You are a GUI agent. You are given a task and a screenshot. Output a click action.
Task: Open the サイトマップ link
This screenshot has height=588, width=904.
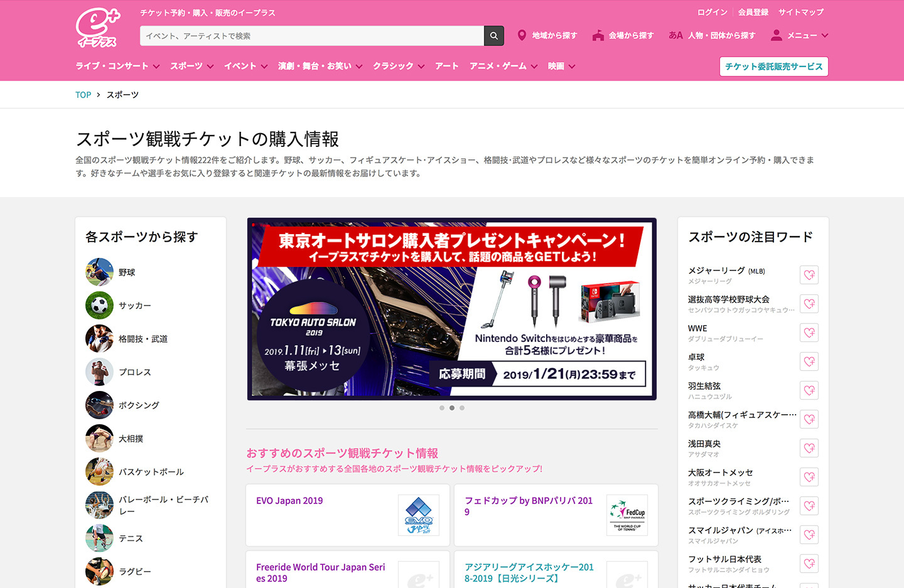[x=801, y=12]
